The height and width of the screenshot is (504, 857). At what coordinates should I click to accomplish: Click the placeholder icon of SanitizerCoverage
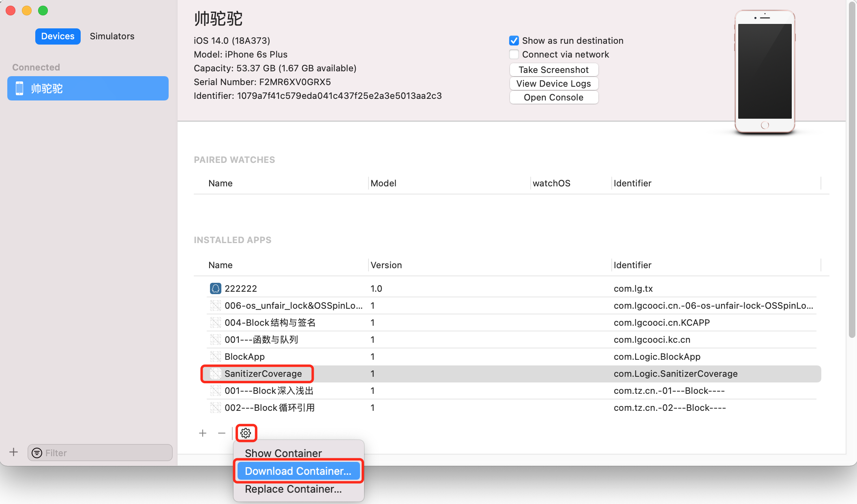point(216,374)
